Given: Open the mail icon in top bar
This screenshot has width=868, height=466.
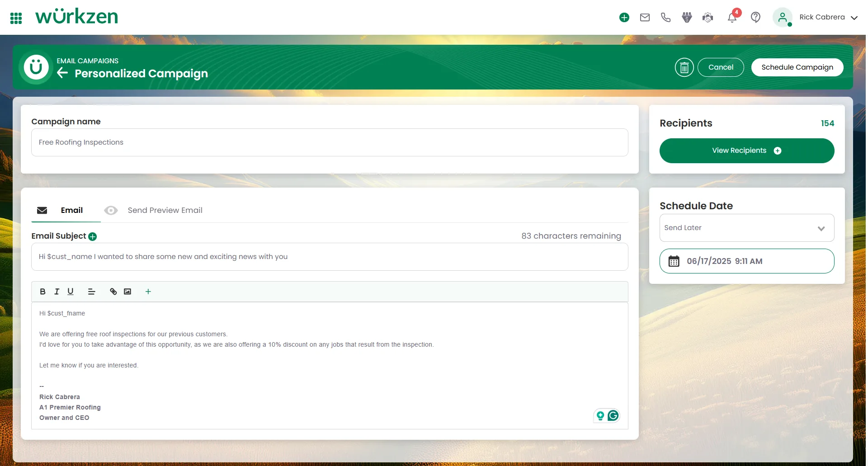Looking at the screenshot, I should (x=645, y=18).
